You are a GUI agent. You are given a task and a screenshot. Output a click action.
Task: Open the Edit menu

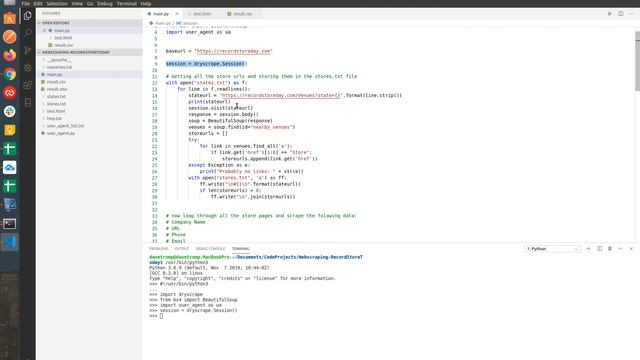coord(38,3)
